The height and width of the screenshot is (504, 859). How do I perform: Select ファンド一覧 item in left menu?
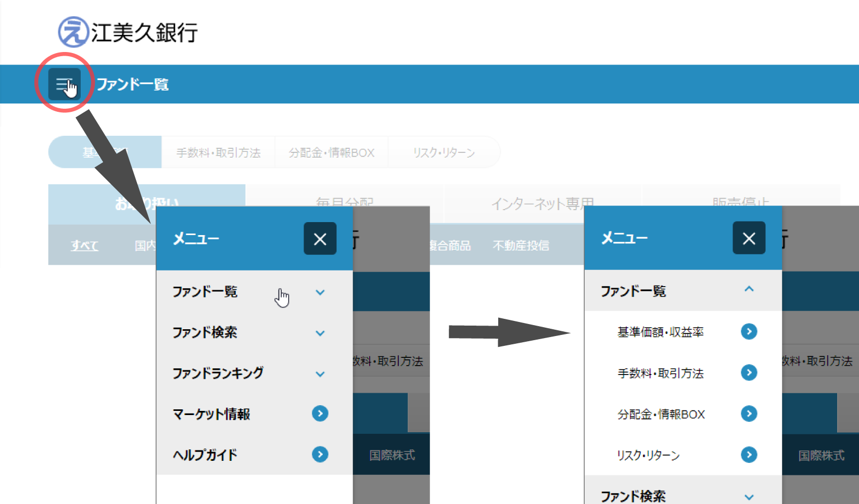[x=255, y=291]
